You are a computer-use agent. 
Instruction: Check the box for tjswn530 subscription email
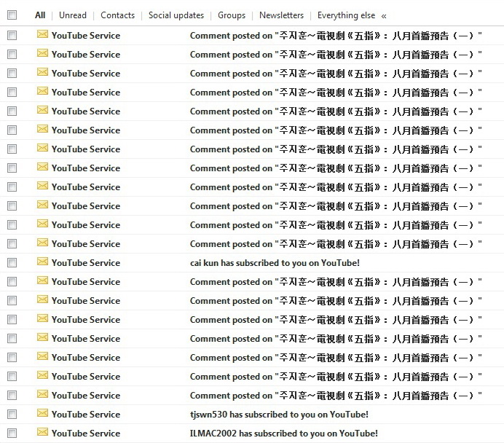pos(12,414)
